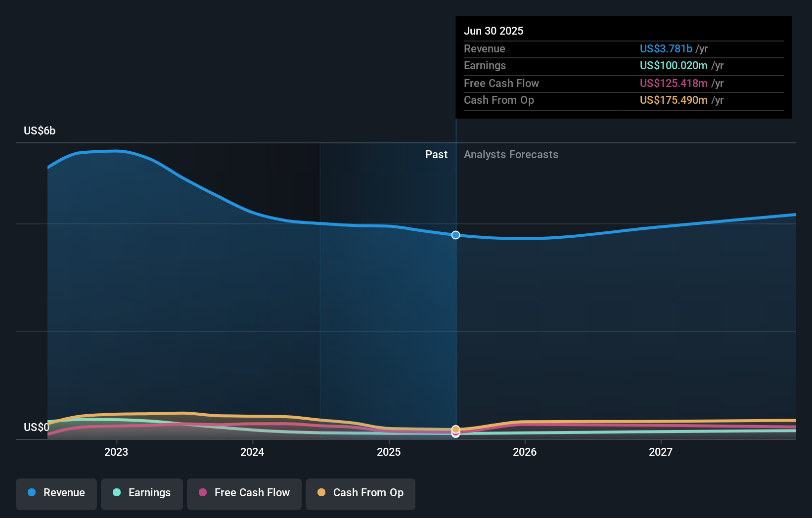Click the US$125.418m free cash flow value
812x518 pixels.
click(674, 83)
